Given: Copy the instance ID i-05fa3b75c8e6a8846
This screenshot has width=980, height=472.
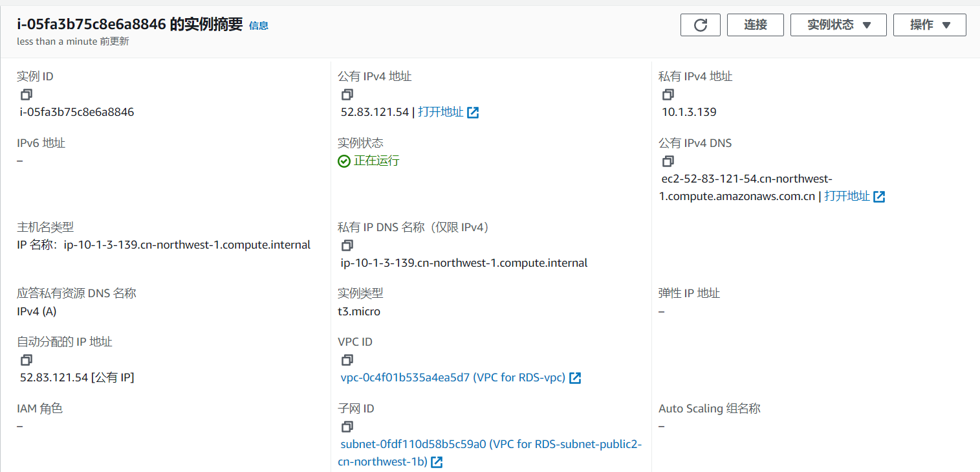Looking at the screenshot, I should tap(27, 95).
